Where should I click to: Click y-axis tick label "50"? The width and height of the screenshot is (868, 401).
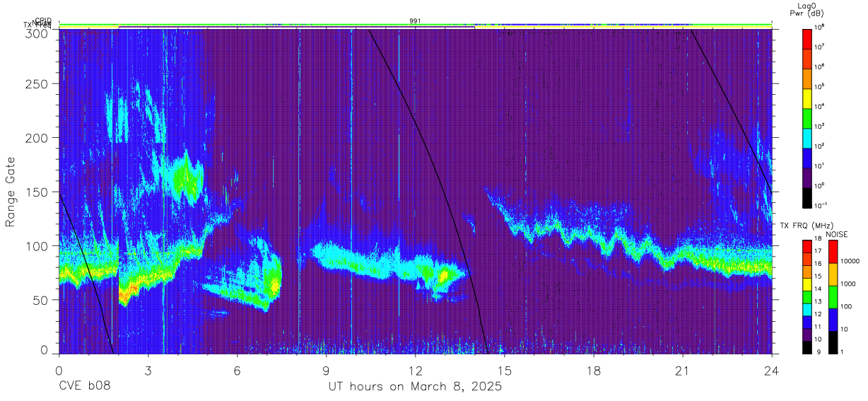(42, 300)
